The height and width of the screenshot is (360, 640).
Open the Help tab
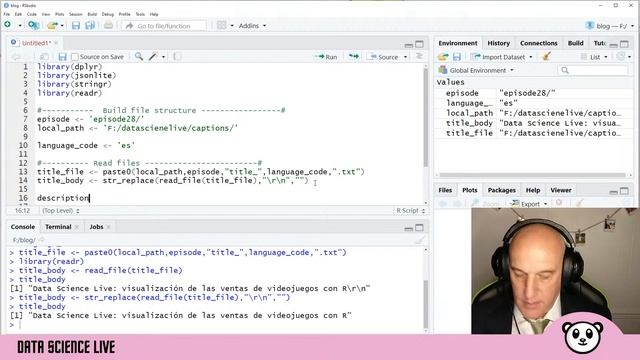point(533,190)
